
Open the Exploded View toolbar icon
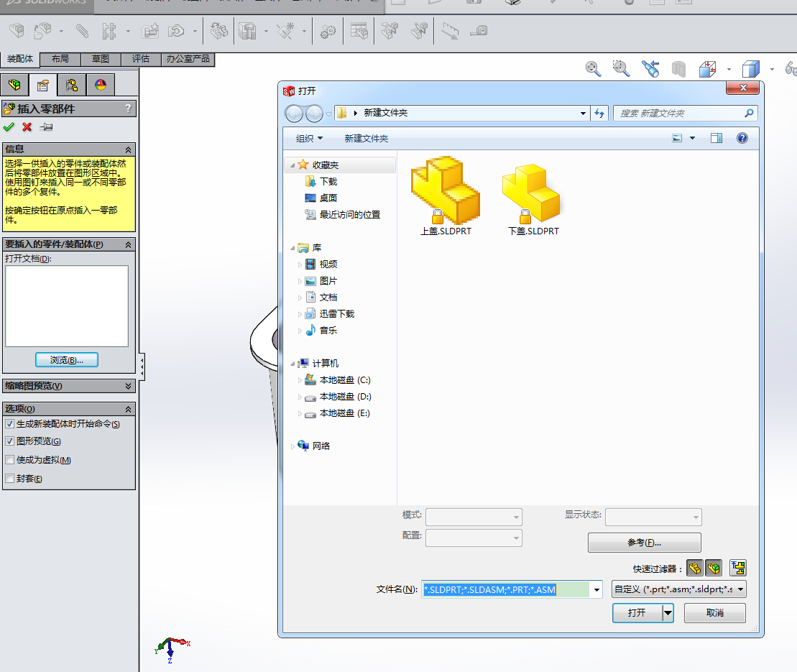point(390,30)
